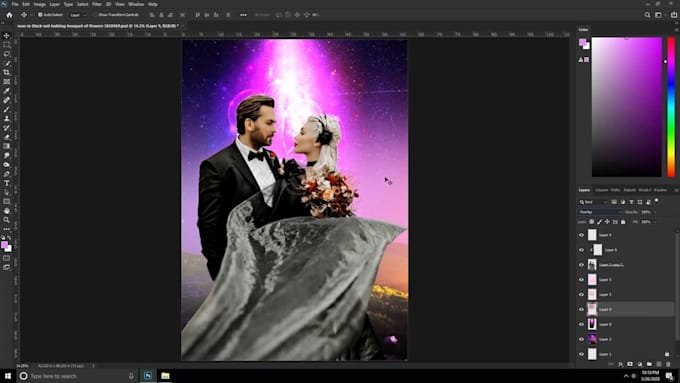This screenshot has height=383, width=680.
Task: Toggle visibility of the highlighted selected layer
Action: pos(582,309)
